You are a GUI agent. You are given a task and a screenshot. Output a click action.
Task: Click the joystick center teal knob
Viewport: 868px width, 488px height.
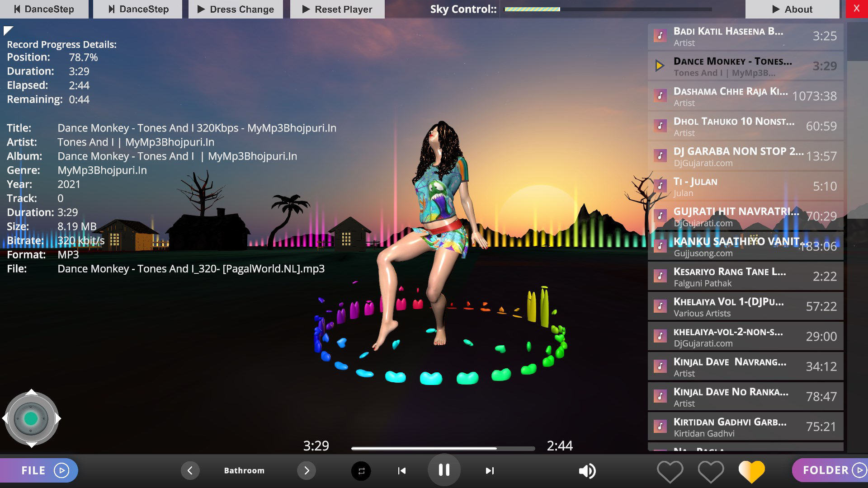click(31, 419)
